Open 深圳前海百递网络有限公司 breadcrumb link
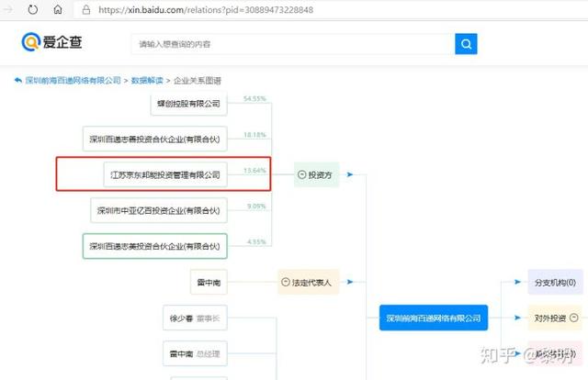This screenshot has height=380, width=588. pos(73,80)
